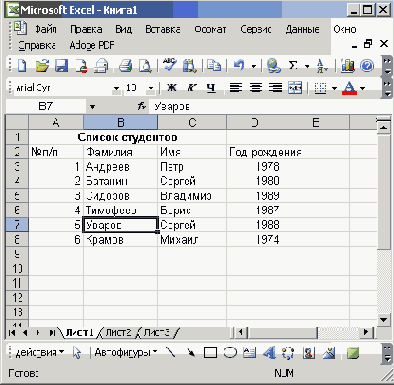Open a file with the Open folder icon

tap(42, 65)
